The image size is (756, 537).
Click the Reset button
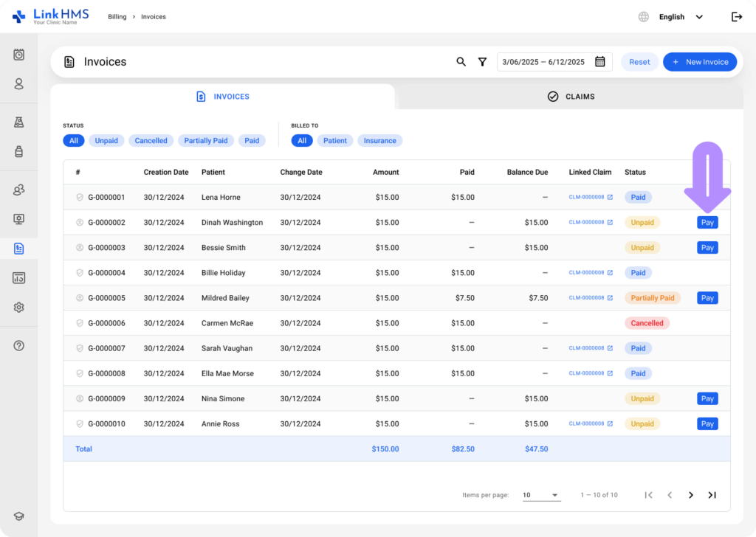coord(639,62)
